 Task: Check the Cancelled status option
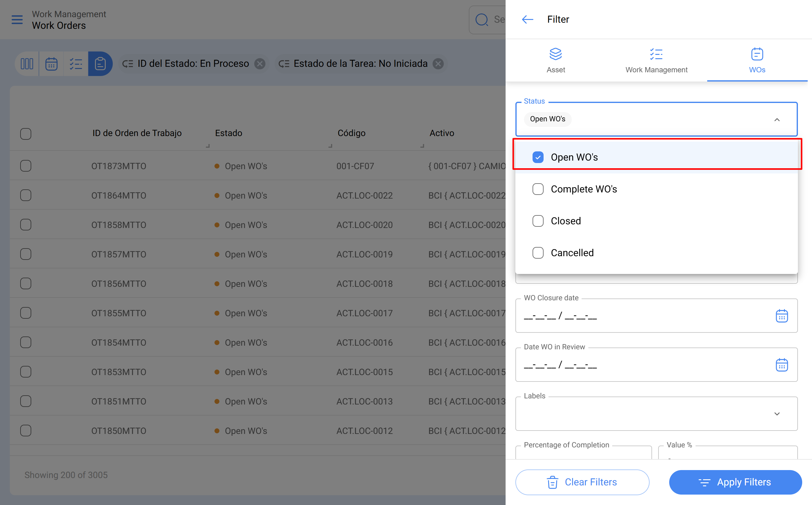(538, 253)
